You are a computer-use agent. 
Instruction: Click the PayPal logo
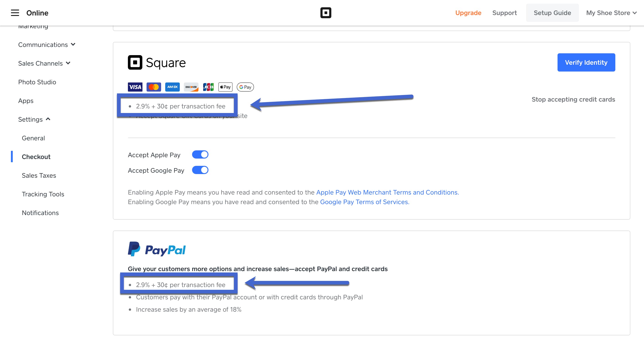coord(157,249)
